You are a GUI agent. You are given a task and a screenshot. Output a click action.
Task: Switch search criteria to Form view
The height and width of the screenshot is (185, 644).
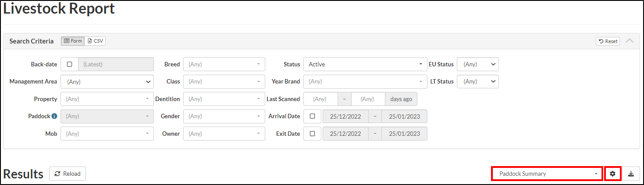tap(73, 41)
